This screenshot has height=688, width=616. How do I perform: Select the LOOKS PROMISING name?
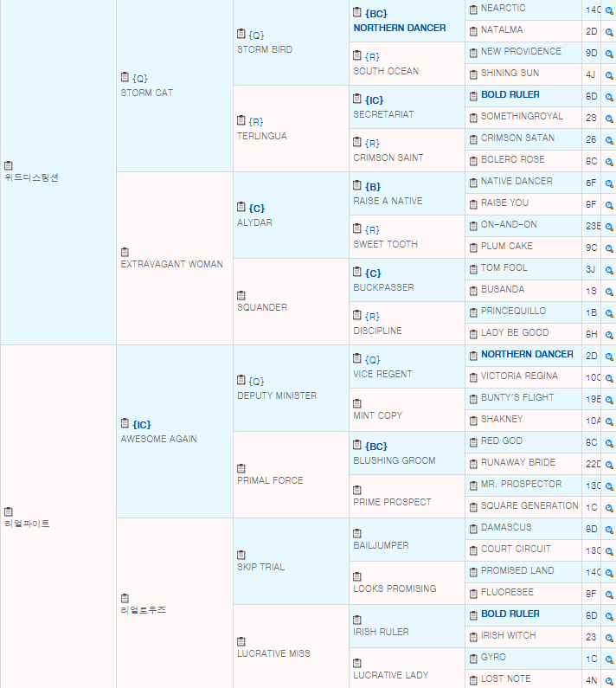pos(395,588)
